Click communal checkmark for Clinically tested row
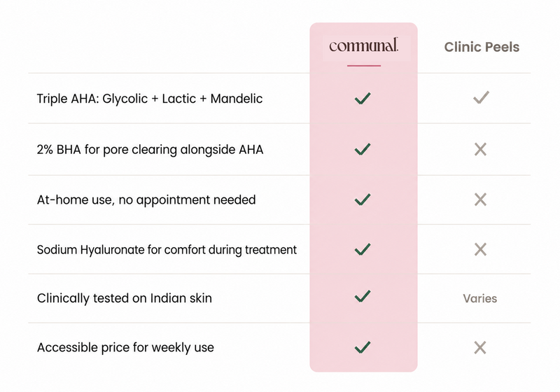Image resolution: width=560 pixels, height=392 pixels. point(363,296)
